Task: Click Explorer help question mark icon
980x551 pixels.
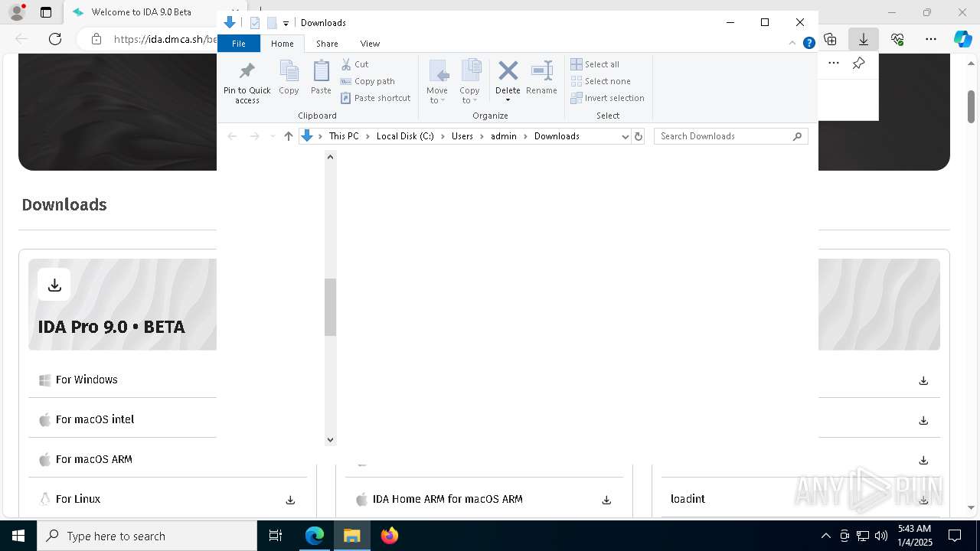Action: (x=808, y=44)
